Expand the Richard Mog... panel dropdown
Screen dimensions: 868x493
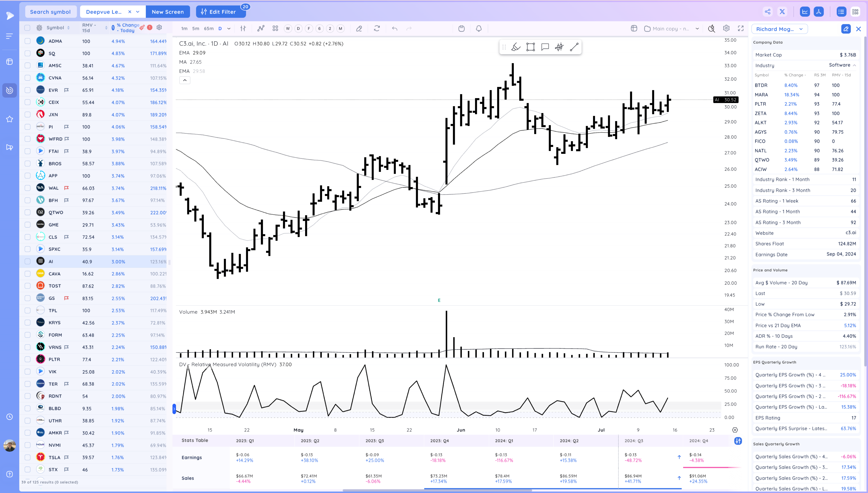pyautogui.click(x=801, y=29)
